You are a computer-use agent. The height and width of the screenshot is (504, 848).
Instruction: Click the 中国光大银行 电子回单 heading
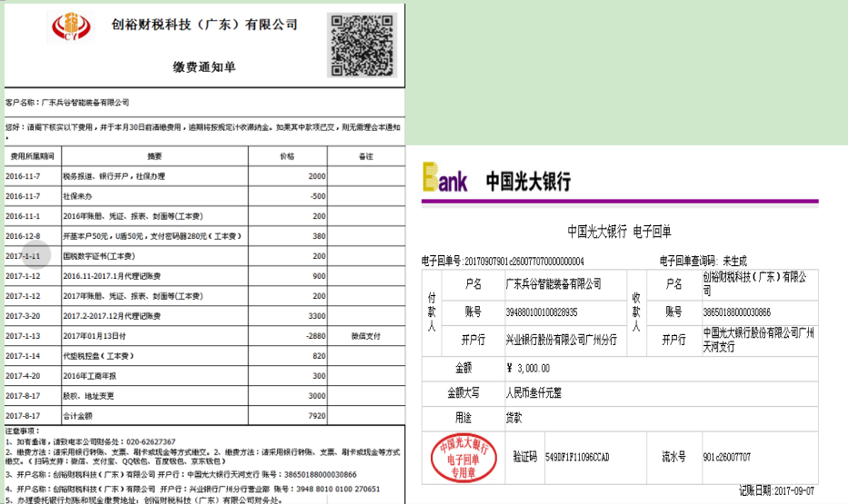pyautogui.click(x=619, y=231)
